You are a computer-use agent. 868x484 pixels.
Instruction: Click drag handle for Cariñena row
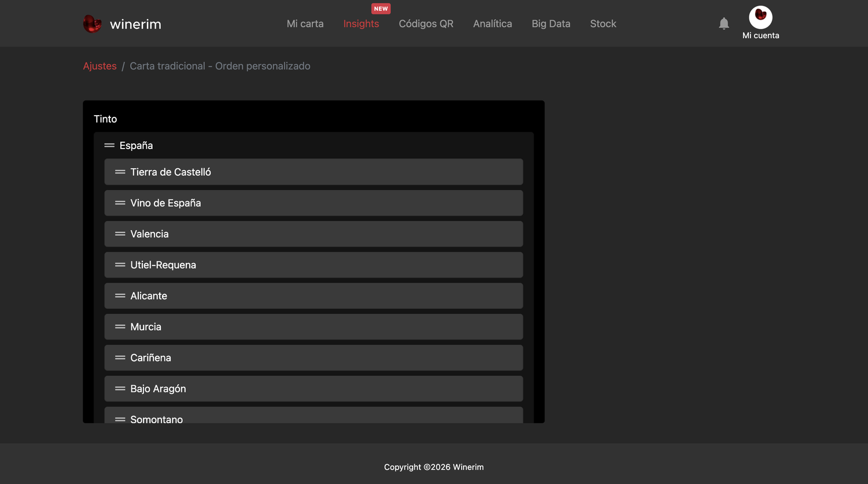[120, 357]
